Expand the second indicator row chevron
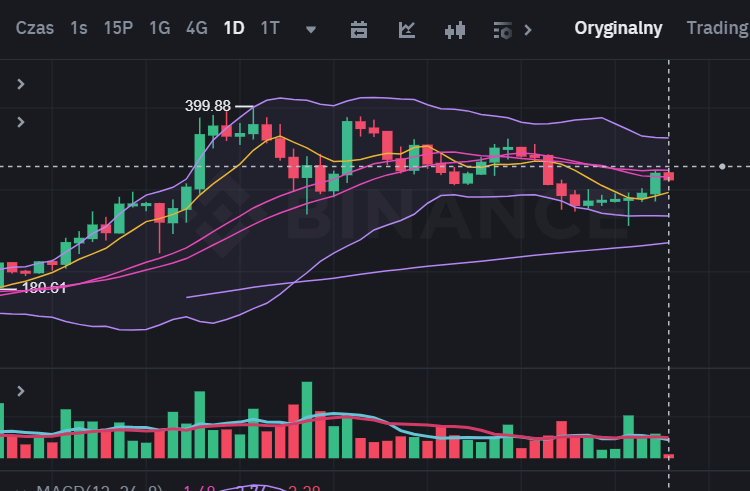This screenshot has height=491, width=750. coord(21,122)
